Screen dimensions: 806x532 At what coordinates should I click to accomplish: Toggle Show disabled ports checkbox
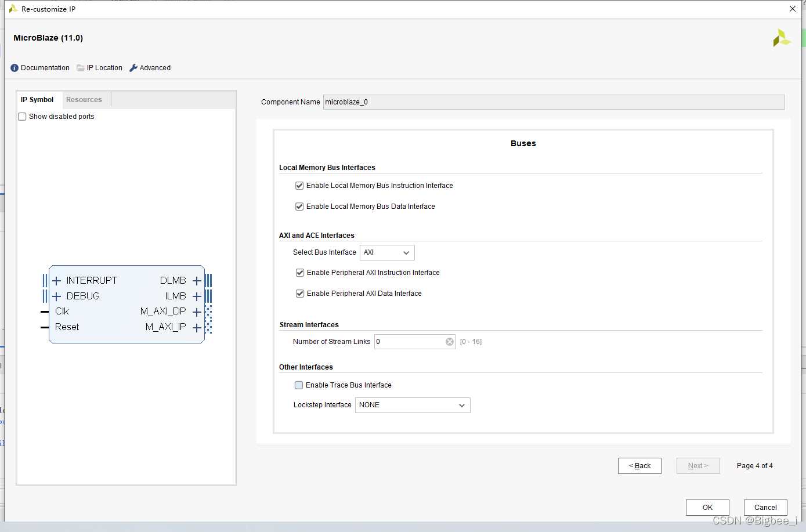pyautogui.click(x=22, y=117)
